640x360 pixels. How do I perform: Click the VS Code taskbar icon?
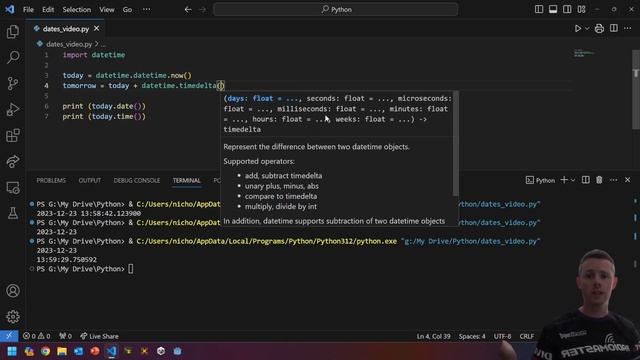(111, 351)
